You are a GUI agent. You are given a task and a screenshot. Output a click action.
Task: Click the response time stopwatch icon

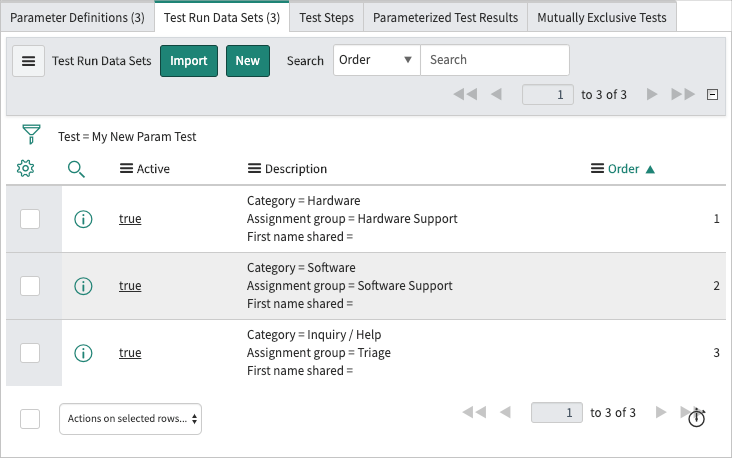pos(697,417)
